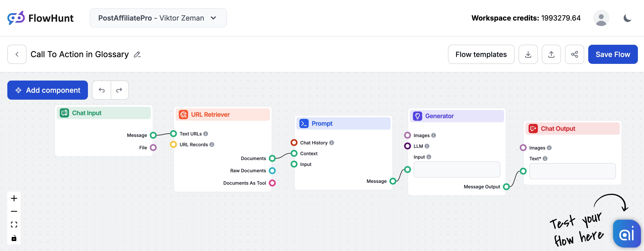Upload a flow using the upload icon
Image resolution: width=644 pixels, height=251 pixels.
tap(551, 54)
